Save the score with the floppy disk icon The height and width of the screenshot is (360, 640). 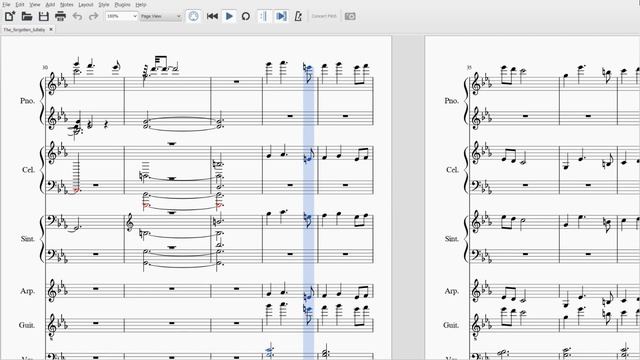(x=44, y=16)
